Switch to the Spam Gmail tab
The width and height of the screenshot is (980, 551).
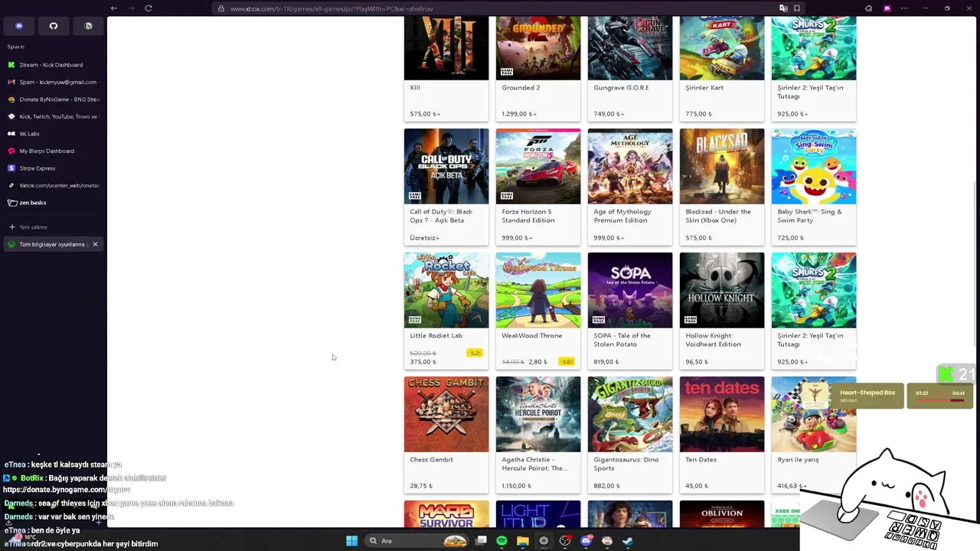click(x=53, y=82)
